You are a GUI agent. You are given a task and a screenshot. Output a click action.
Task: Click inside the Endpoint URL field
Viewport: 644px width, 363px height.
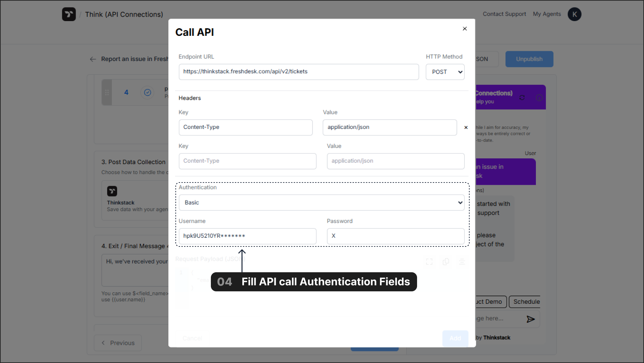click(x=299, y=71)
